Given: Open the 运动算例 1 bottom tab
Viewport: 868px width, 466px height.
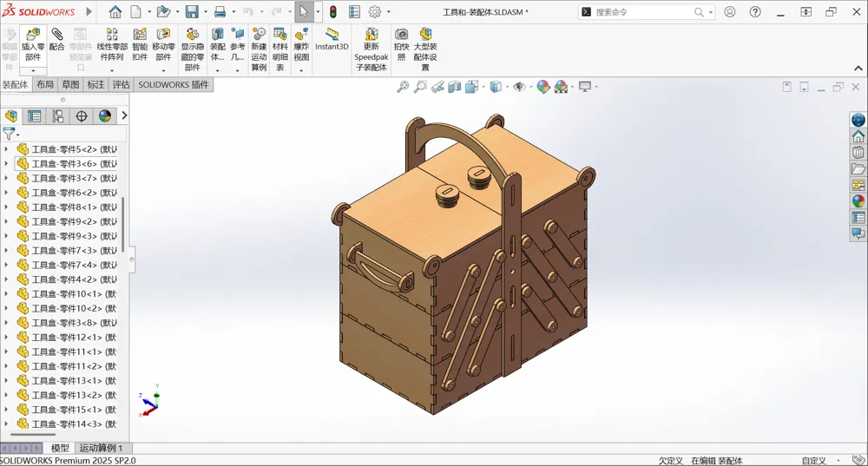Looking at the screenshot, I should tap(101, 448).
